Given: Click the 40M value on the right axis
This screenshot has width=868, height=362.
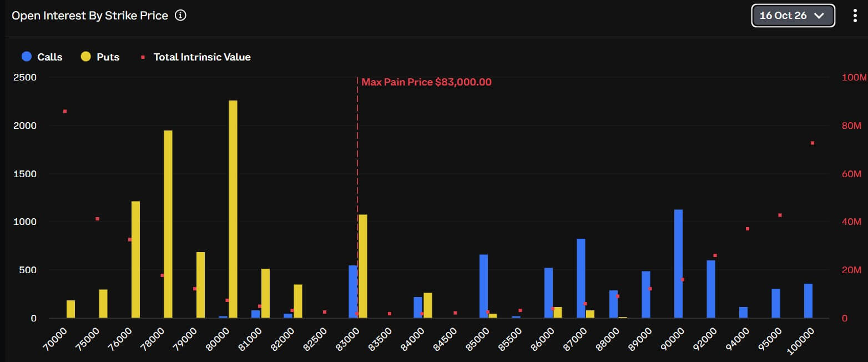Looking at the screenshot, I should coord(852,222).
